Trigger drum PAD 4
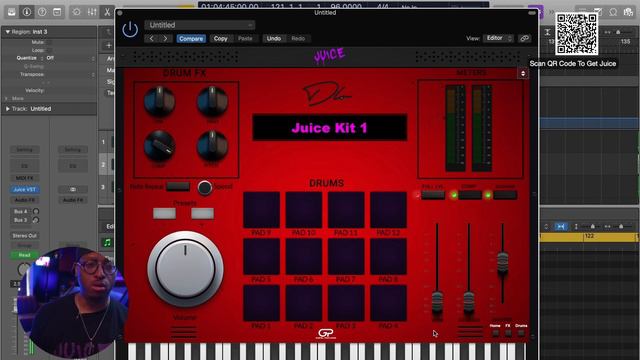Screen dimensions: 640x360 click(x=388, y=303)
